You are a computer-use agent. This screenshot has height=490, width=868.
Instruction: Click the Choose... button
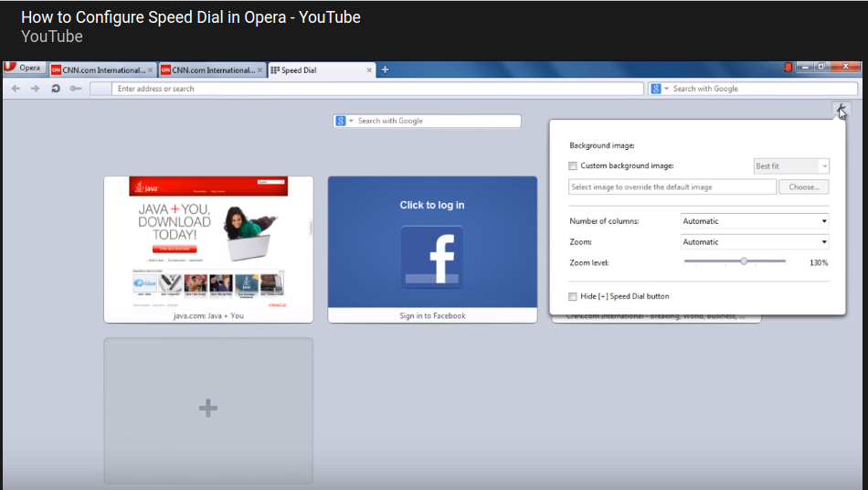point(804,186)
